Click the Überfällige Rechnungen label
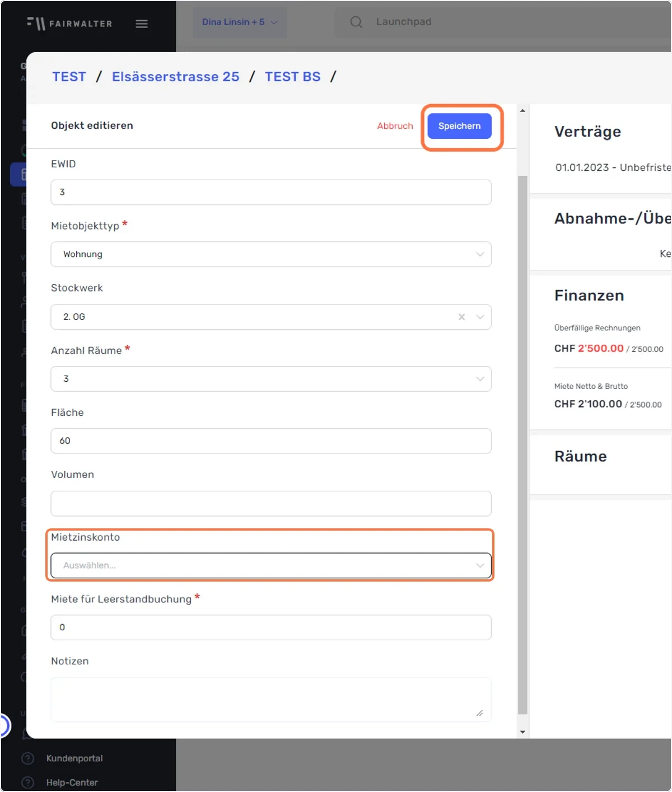This screenshot has height=792, width=672. (598, 328)
